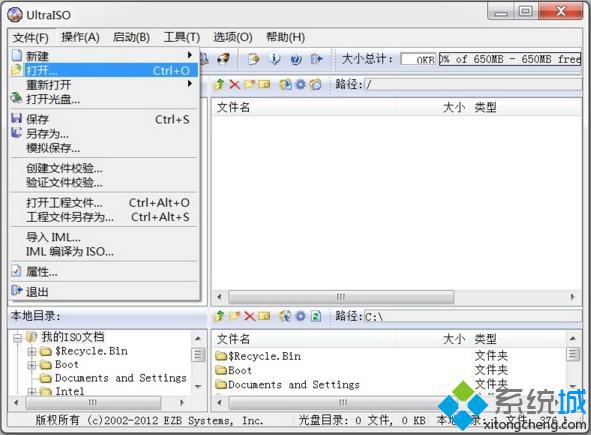Click new folder icon in local pane toolbar
This screenshot has width=591, height=435.
(234, 316)
